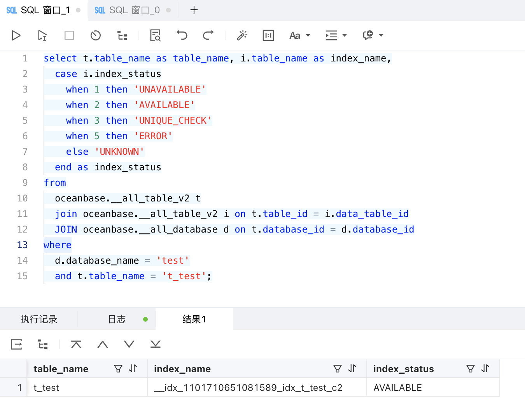This screenshot has height=420, width=525.
Task: Sort the index_status column
Action: pos(485,368)
